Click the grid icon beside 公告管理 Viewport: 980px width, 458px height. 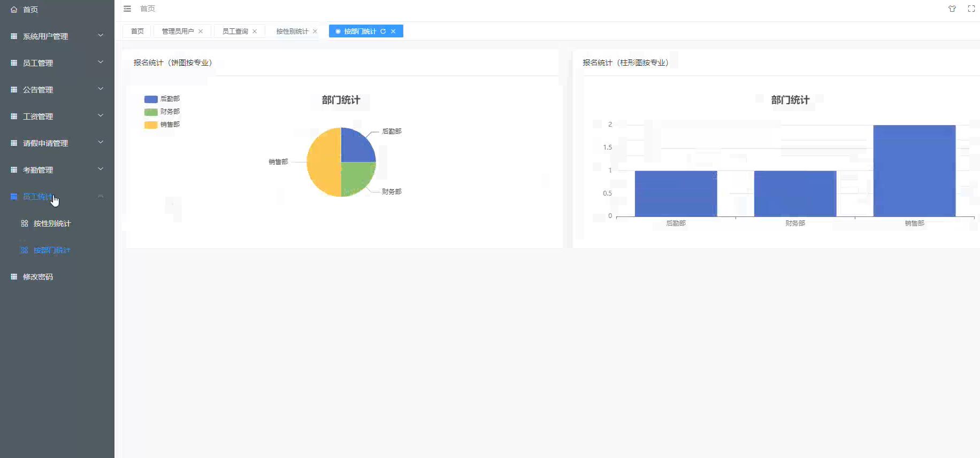pos(14,90)
